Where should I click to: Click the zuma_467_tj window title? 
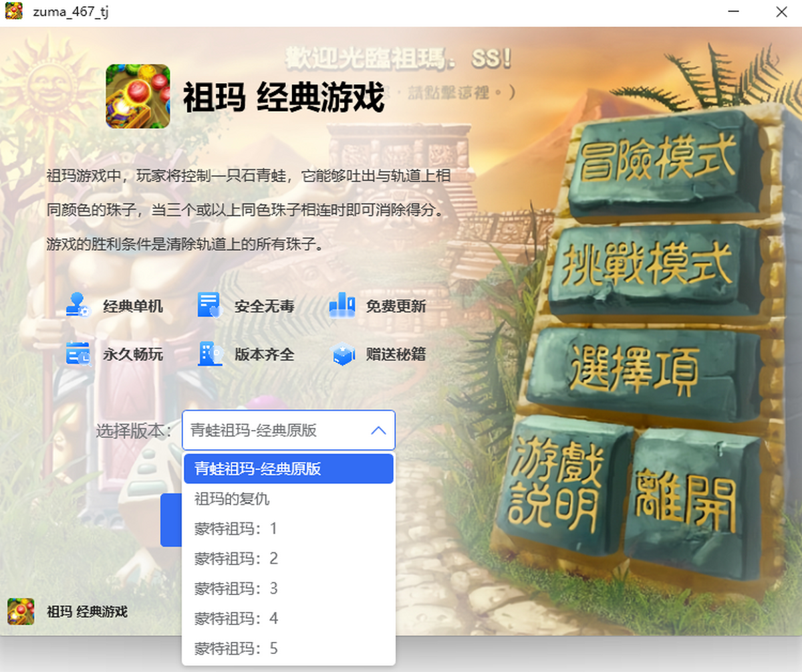pyautogui.click(x=71, y=12)
